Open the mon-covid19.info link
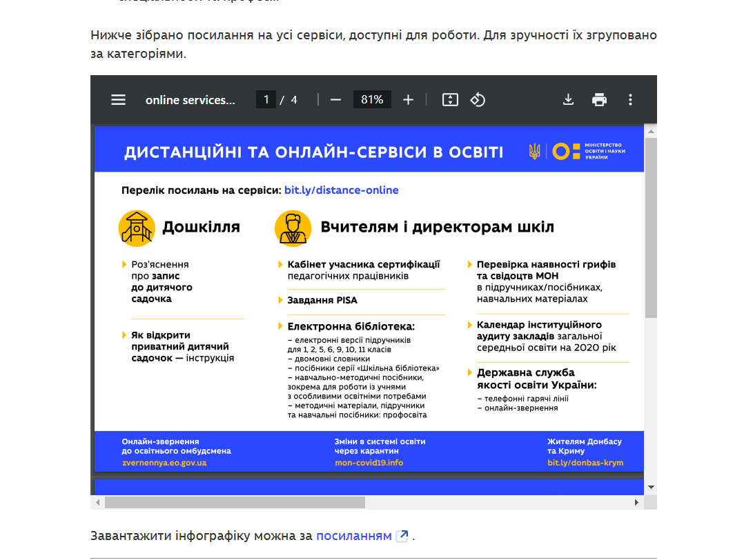Screen dimensions: 753x560 coord(369,463)
